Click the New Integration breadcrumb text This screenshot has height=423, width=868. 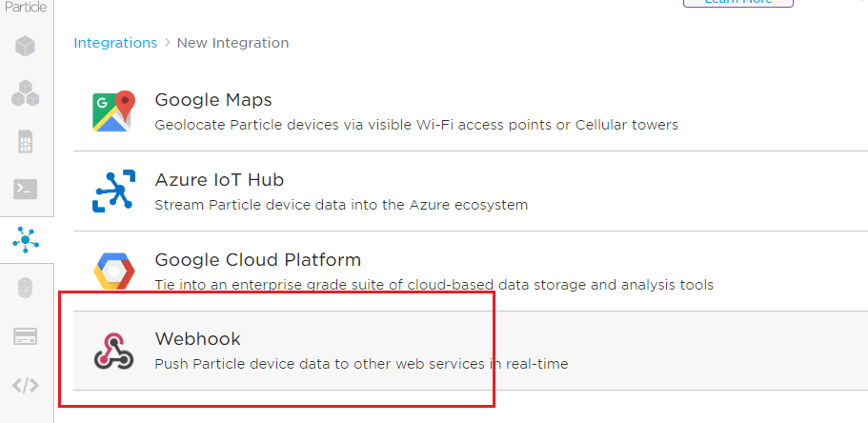pos(232,43)
